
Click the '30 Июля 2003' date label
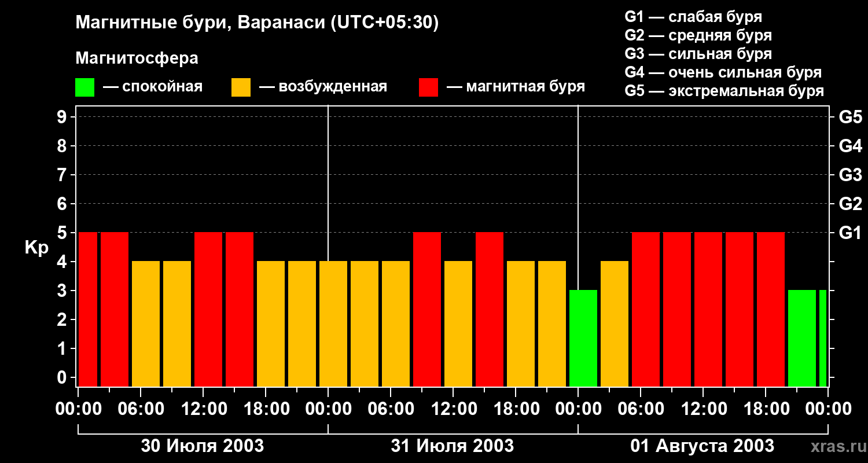[x=203, y=446]
